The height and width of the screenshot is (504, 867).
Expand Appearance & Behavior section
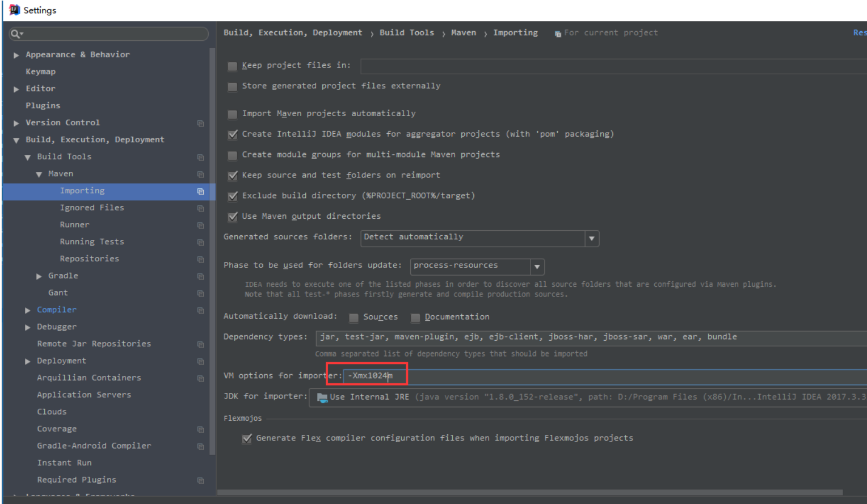(16, 55)
